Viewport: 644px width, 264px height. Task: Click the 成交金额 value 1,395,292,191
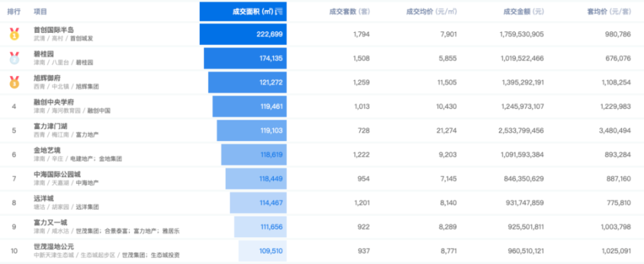point(523,82)
